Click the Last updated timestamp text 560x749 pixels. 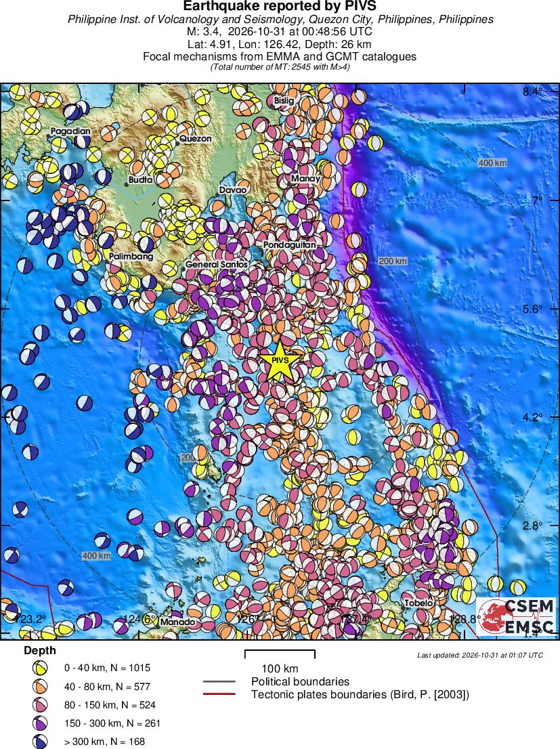click(x=480, y=655)
